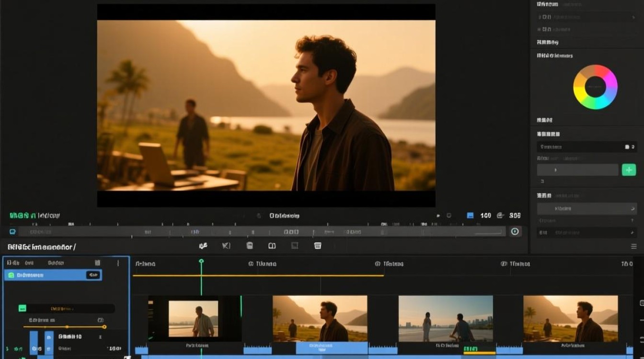The height and width of the screenshot is (359, 644).
Task: Click the archive box icon in the center toolbar
Action: point(318,246)
